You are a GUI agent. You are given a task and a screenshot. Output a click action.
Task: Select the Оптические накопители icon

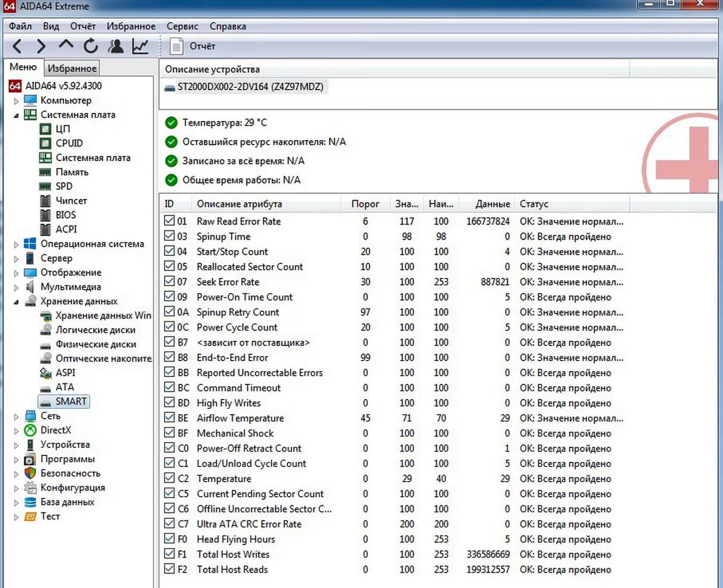coord(45,358)
